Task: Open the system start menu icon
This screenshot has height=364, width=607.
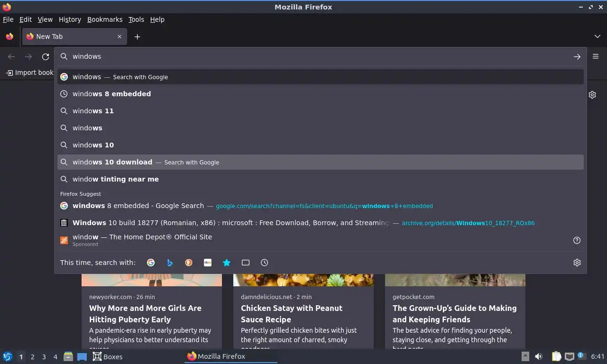Action: pos(8,356)
